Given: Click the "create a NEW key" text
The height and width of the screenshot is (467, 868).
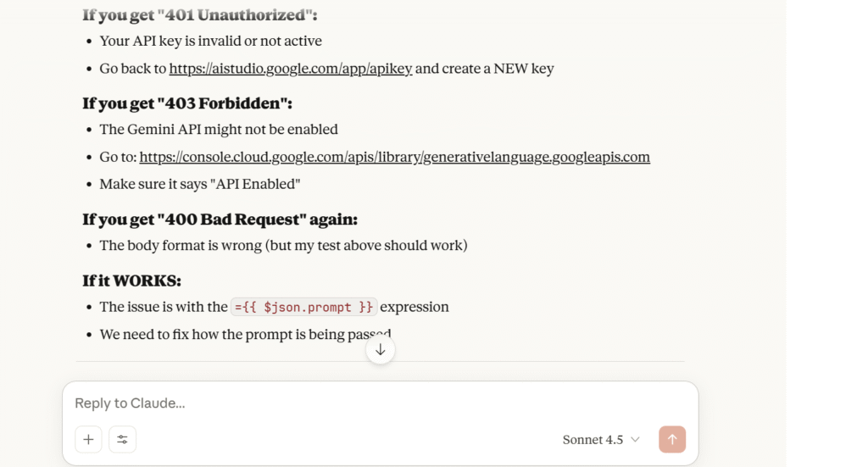Looking at the screenshot, I should click(x=484, y=69).
